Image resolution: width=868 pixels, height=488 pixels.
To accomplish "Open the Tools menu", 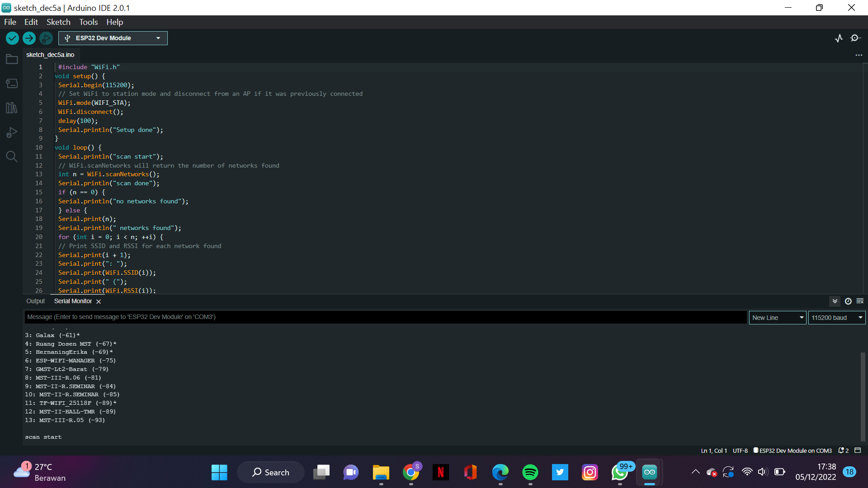I will click(x=88, y=22).
